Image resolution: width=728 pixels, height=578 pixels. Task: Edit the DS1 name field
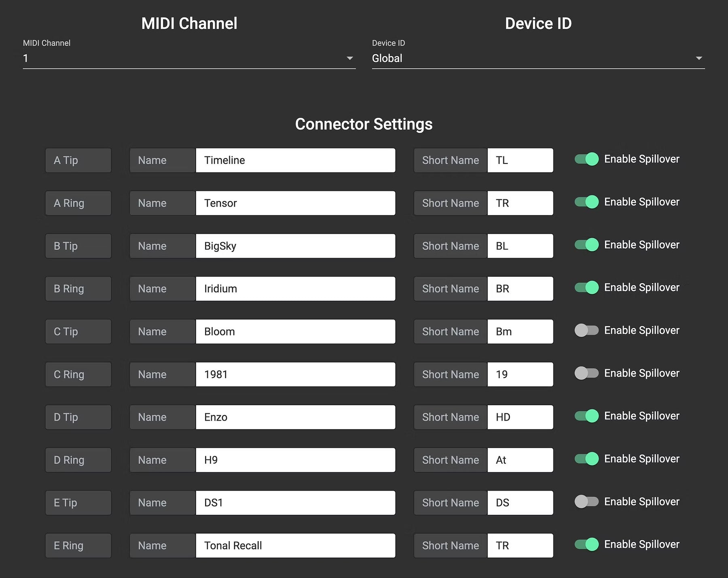coord(296,503)
